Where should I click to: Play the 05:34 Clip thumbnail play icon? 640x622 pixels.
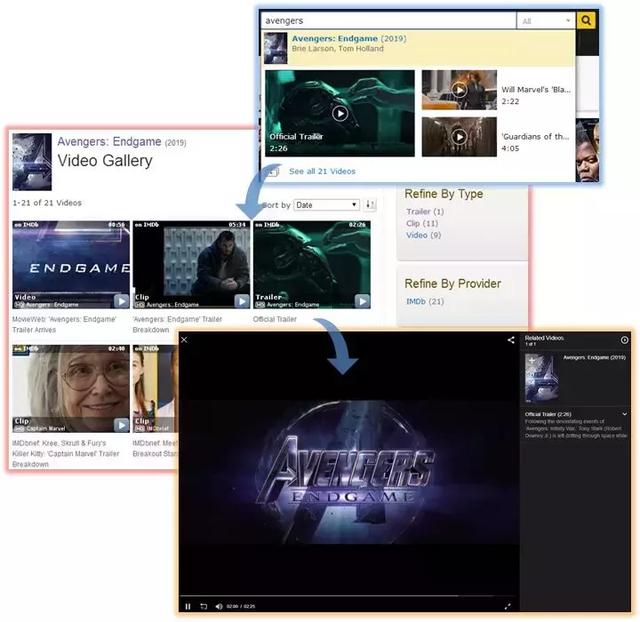(x=242, y=301)
